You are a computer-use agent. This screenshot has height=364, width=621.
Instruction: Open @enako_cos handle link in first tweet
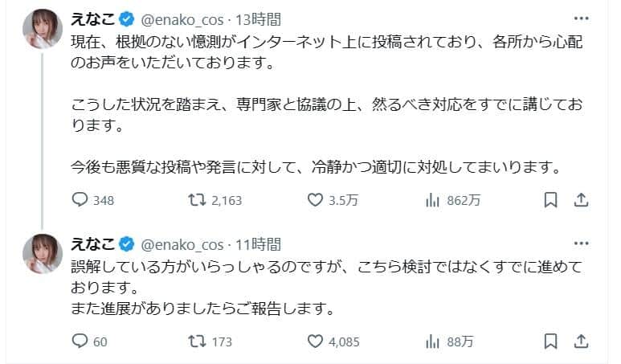[x=180, y=19]
